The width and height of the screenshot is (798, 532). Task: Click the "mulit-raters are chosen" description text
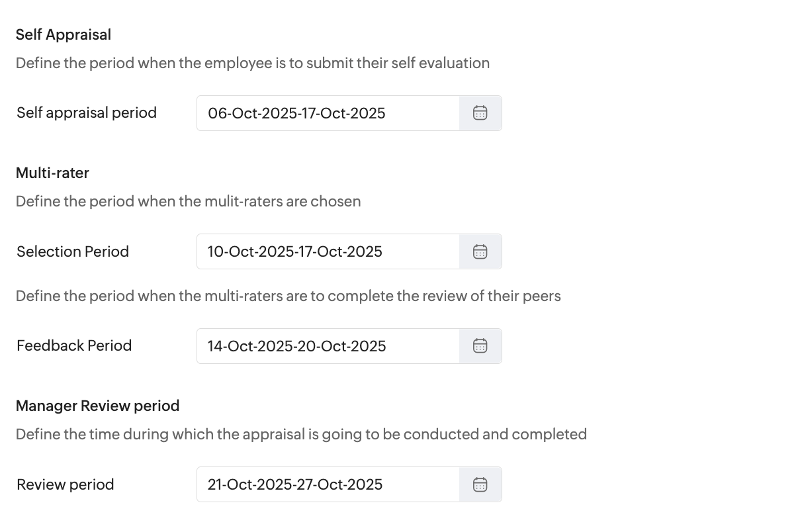coord(189,201)
